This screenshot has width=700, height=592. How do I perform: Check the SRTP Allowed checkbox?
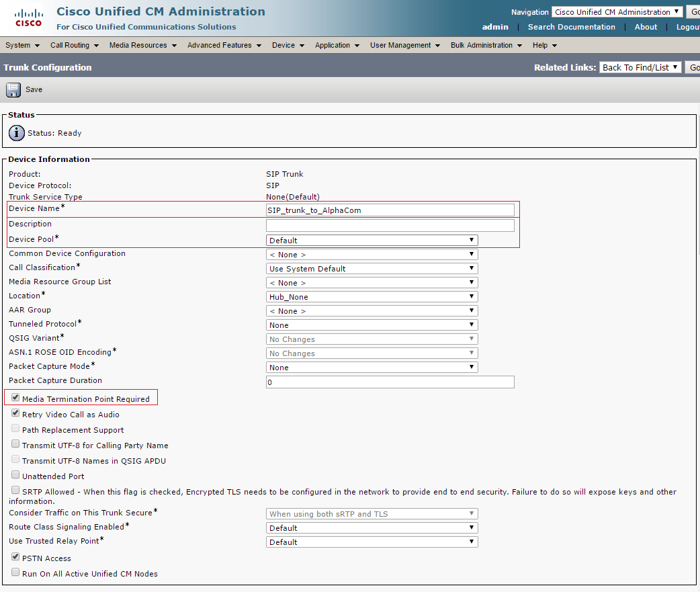(x=15, y=491)
